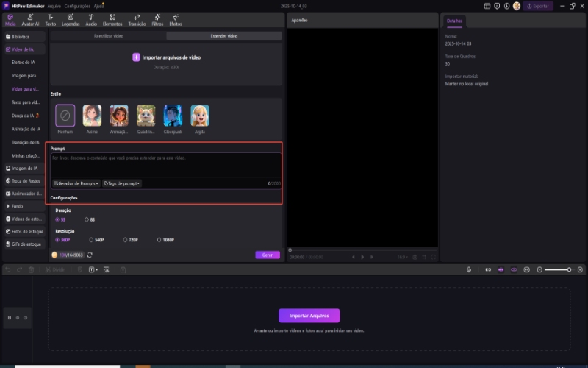Switch to Reestilizar vídeo tab
Screen dimensions: 588x368
click(108, 36)
